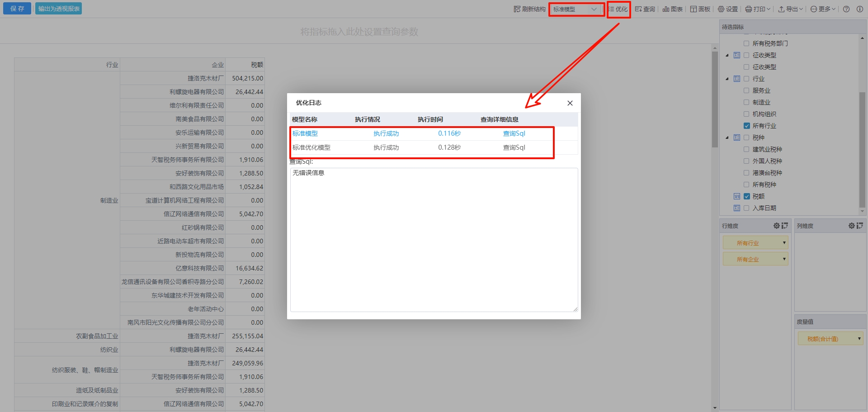Open the 打印 print menu
This screenshot has height=412, width=868.
[x=758, y=9]
